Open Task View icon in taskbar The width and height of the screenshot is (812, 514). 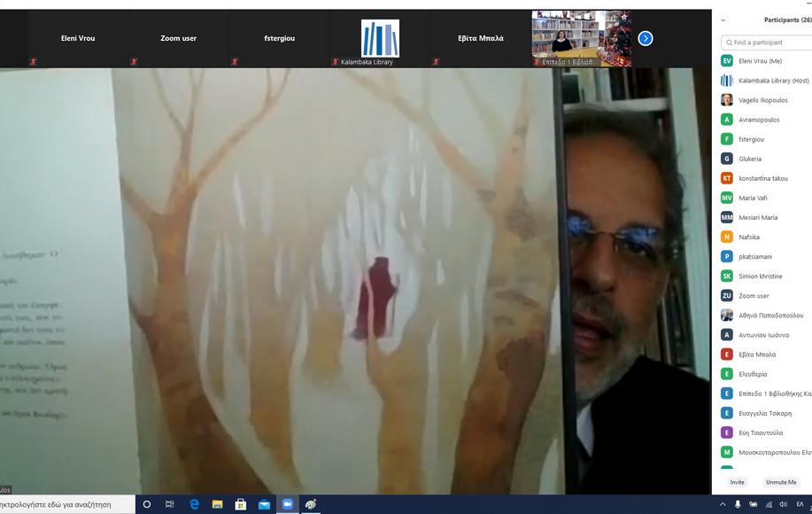(x=169, y=504)
